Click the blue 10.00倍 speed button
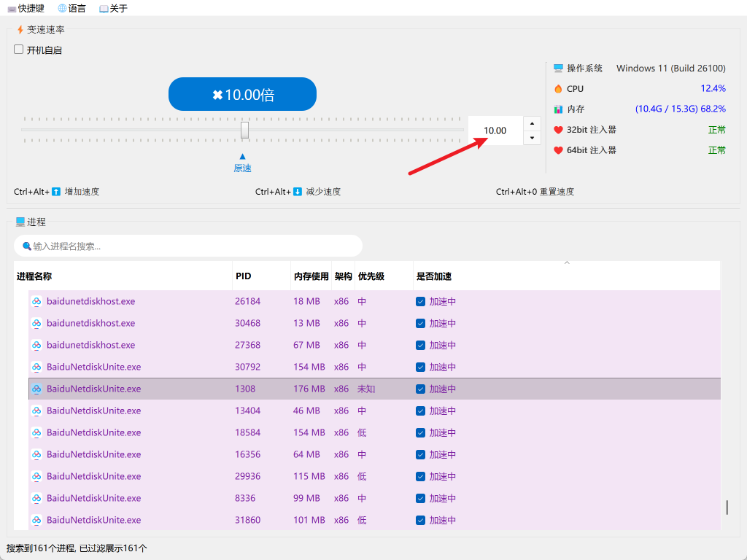Screen dimensions: 747x560 click(x=242, y=94)
